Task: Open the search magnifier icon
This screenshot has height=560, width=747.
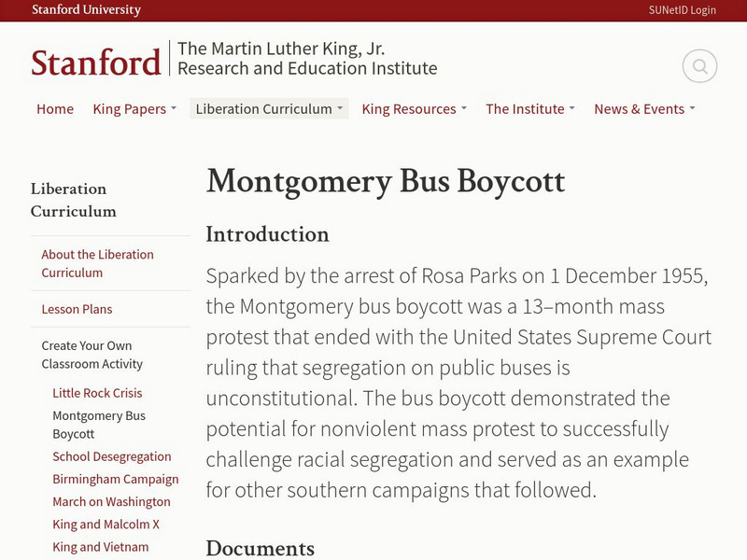Action: click(699, 66)
